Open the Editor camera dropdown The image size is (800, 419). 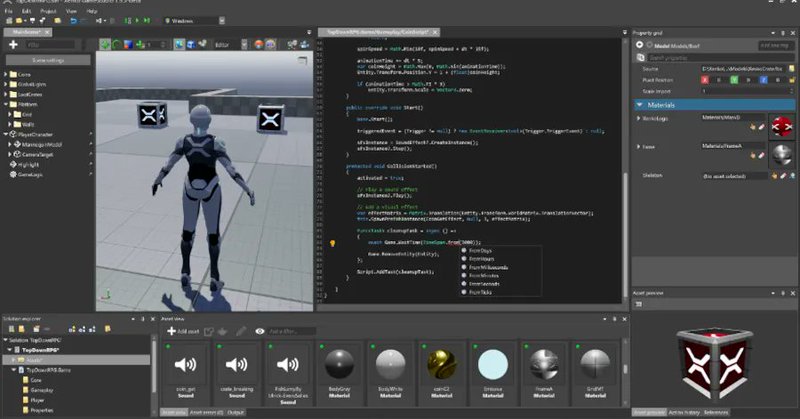coord(230,45)
